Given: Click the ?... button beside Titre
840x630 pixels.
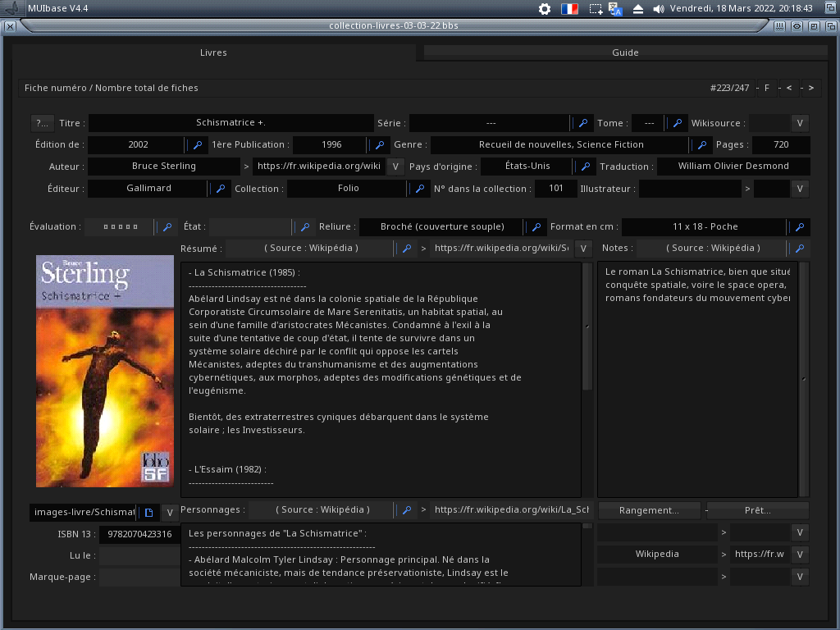Looking at the screenshot, I should 43,123.
